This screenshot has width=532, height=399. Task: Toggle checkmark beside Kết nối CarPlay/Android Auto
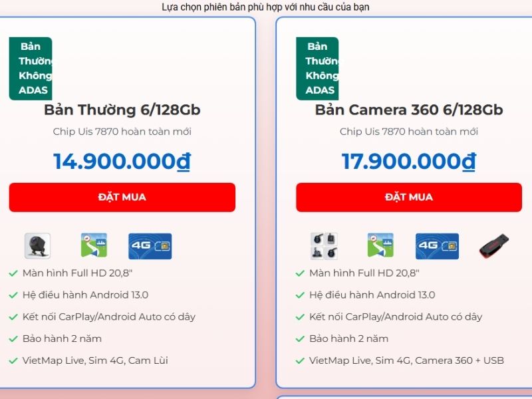pos(13,317)
